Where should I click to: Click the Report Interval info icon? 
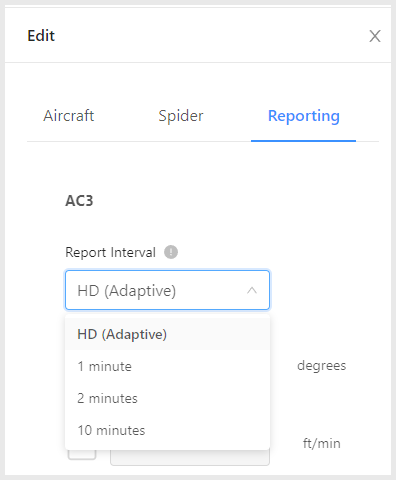coord(171,252)
